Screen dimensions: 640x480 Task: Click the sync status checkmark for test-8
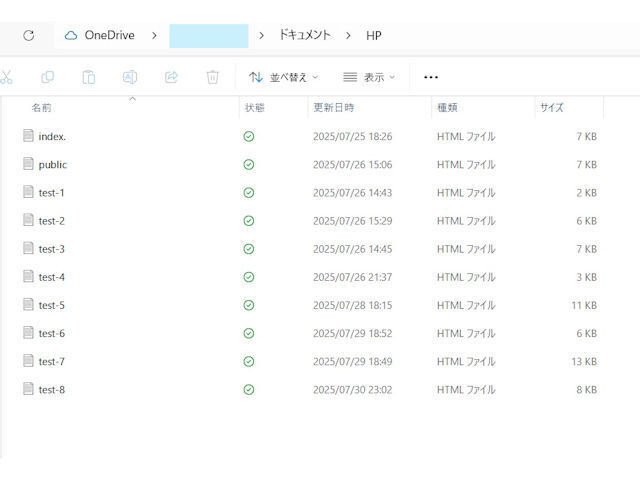(x=248, y=389)
